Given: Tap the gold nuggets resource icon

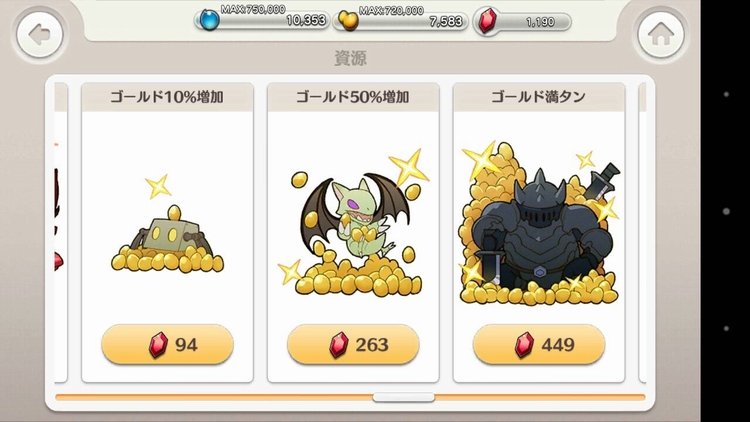Looking at the screenshot, I should 348,21.
